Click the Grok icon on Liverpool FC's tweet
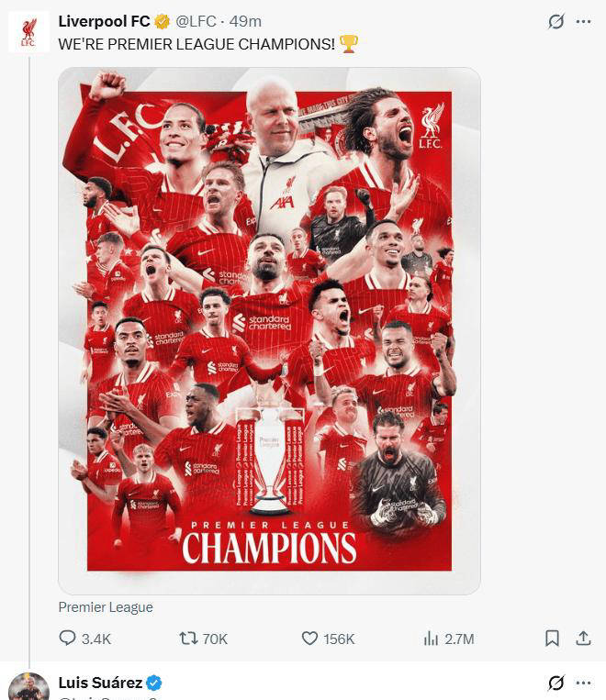Screen dimensions: 606x700 point(555,21)
